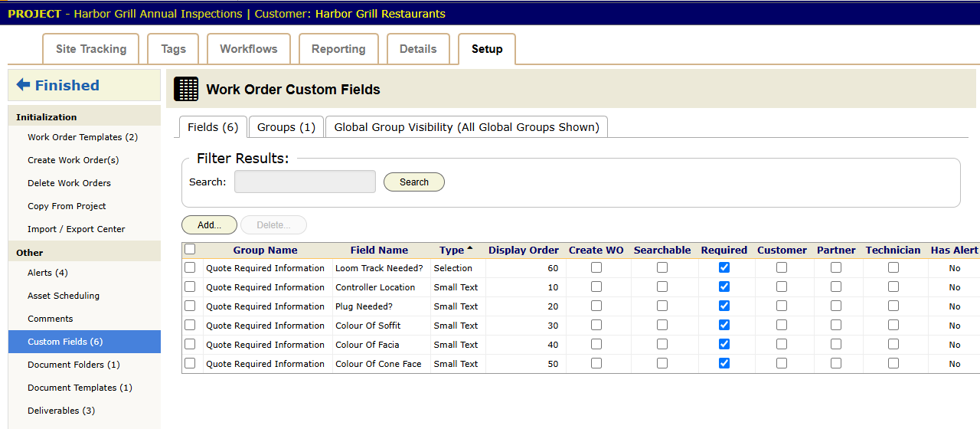Open Comments in sidebar

coord(51,319)
